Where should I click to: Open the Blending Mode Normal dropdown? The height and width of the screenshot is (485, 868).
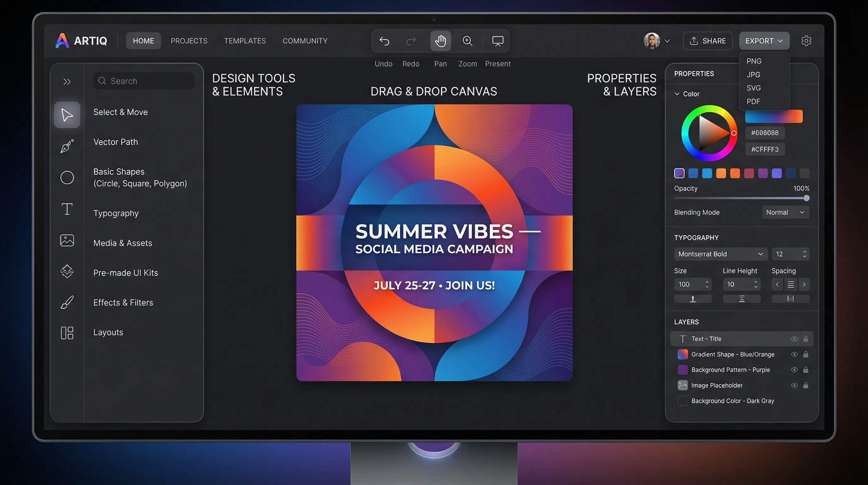785,212
